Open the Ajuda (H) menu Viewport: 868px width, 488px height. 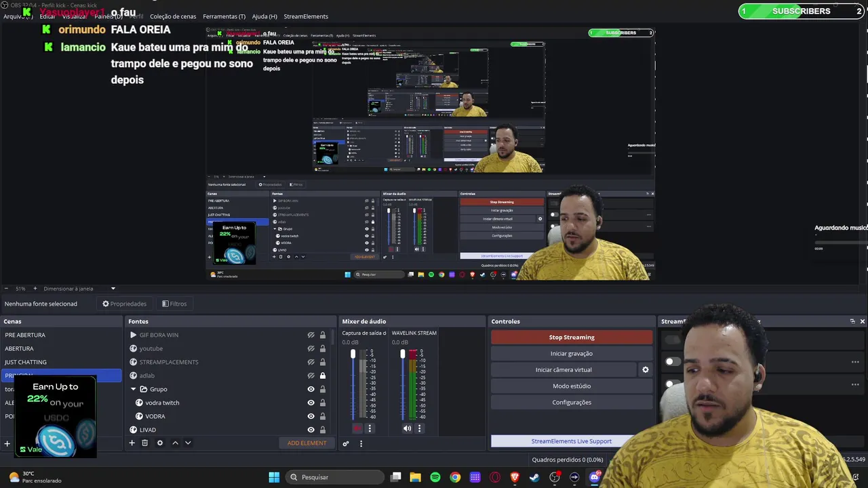click(x=264, y=16)
